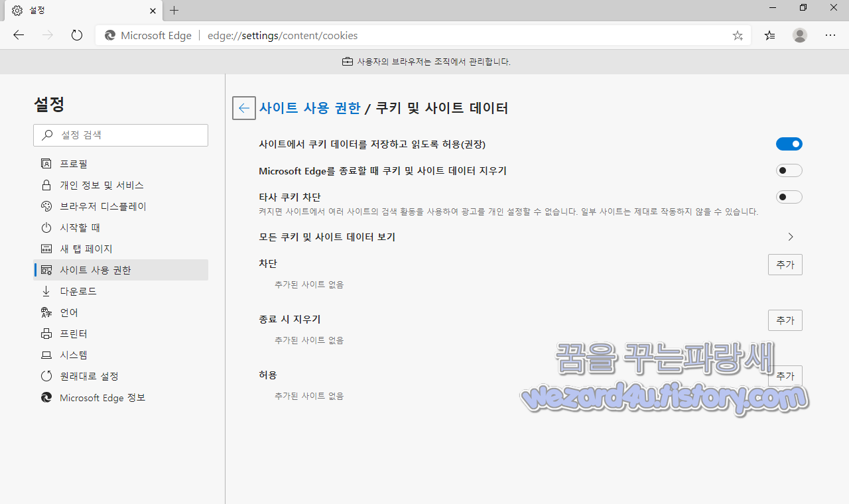Go to 시작할 때 settings

(121, 227)
